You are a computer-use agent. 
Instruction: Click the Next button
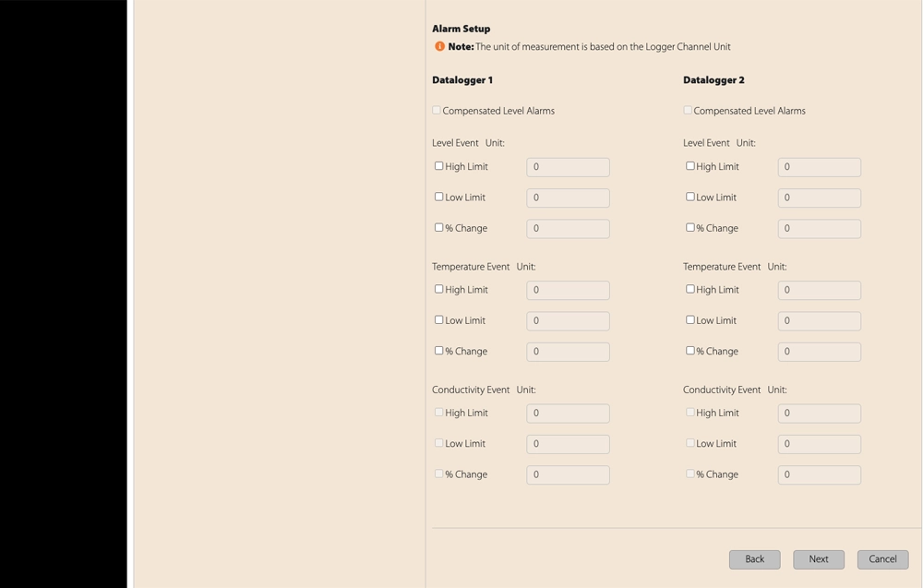click(x=818, y=558)
